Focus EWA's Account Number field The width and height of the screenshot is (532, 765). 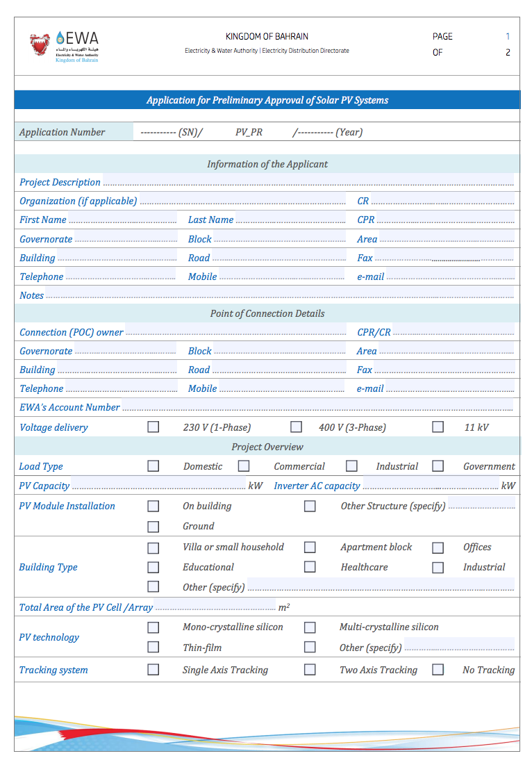click(x=317, y=406)
